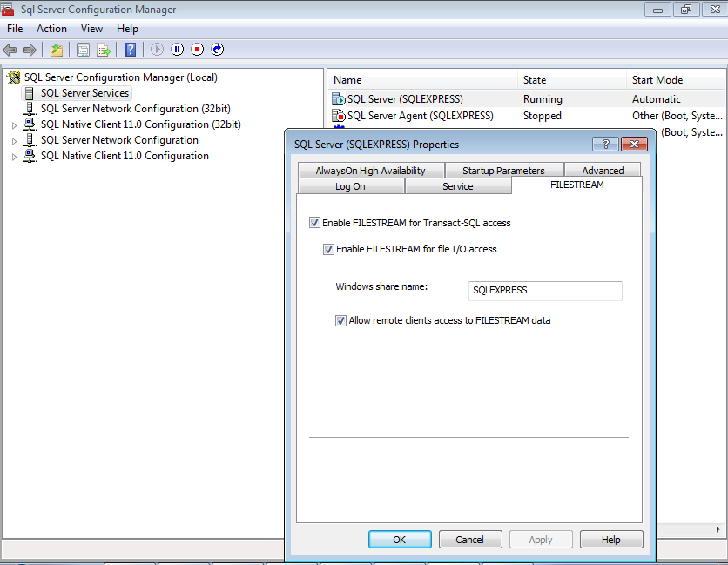Screen dimensions: 728x565
Task: Toggle Enable FILESTREAM for file I/O access
Action: [x=328, y=249]
